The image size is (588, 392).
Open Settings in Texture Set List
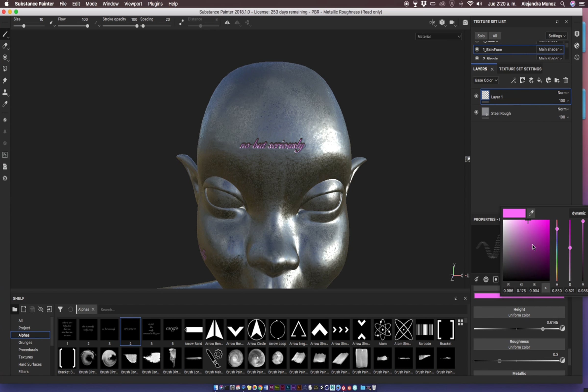556,36
